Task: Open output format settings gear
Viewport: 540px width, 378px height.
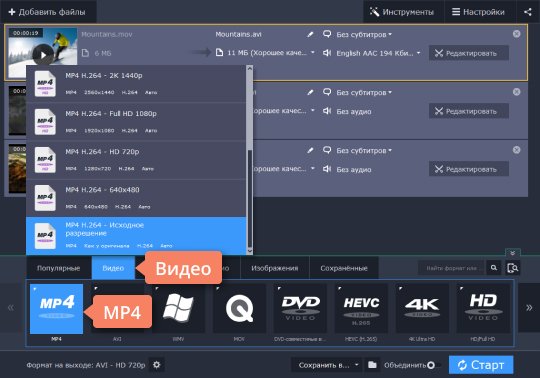Action: 157,365
